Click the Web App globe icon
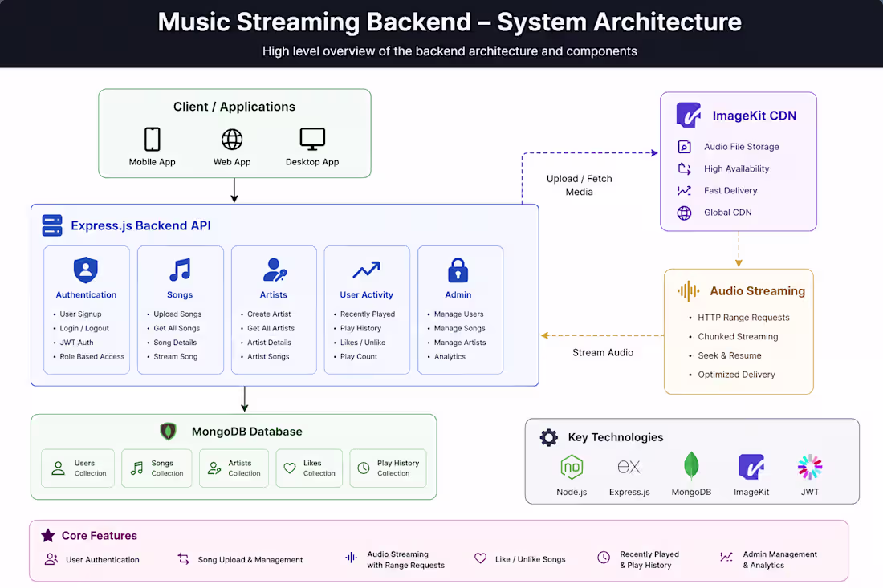 click(x=232, y=139)
